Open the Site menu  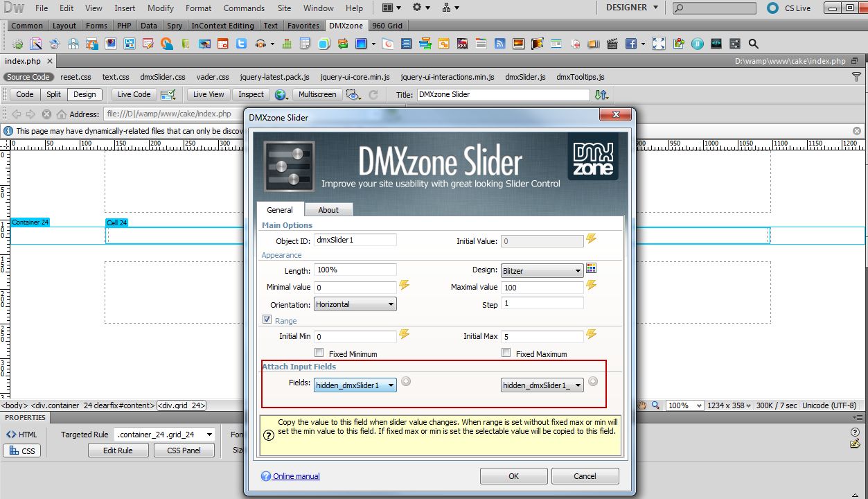tap(284, 8)
